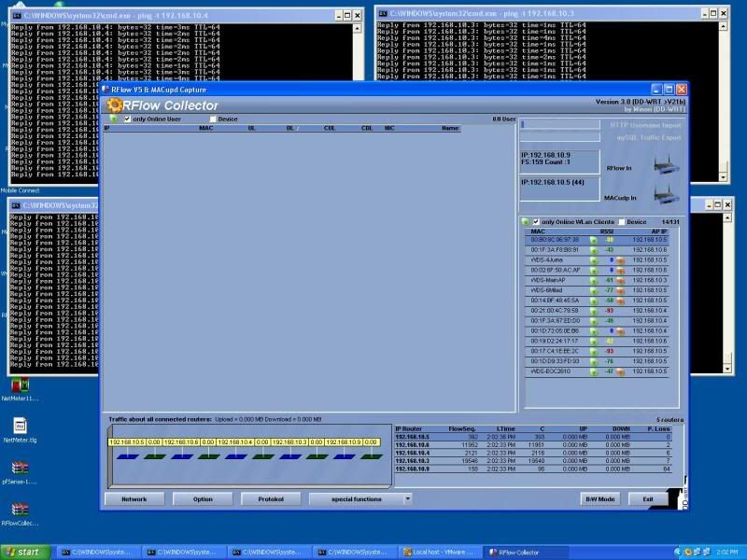
Task: Click green status icon for WDS-MainAP row
Action: 594,281
